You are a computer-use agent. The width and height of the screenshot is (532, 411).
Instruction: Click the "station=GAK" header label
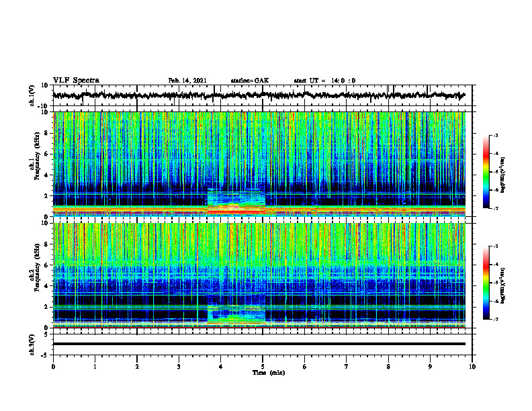point(250,81)
